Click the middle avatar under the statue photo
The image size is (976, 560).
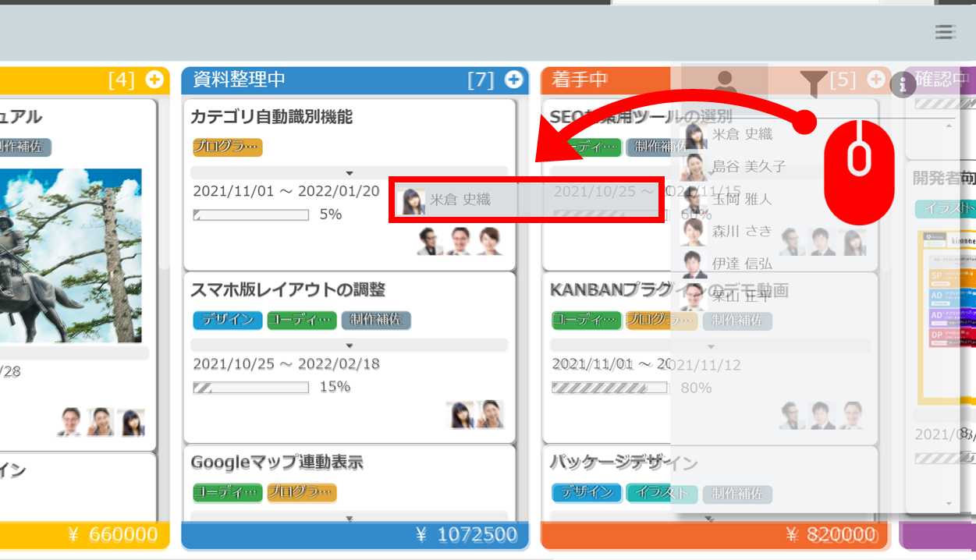(101, 422)
